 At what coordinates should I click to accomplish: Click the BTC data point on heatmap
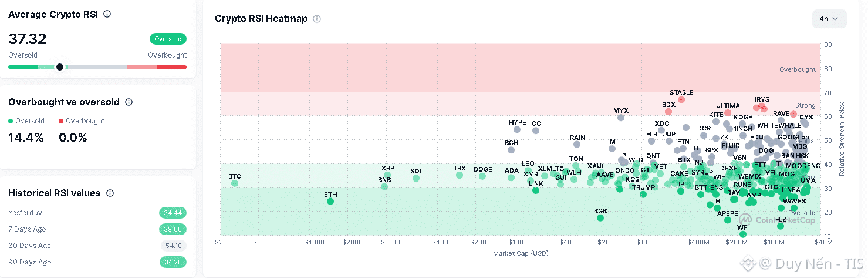pos(235,183)
